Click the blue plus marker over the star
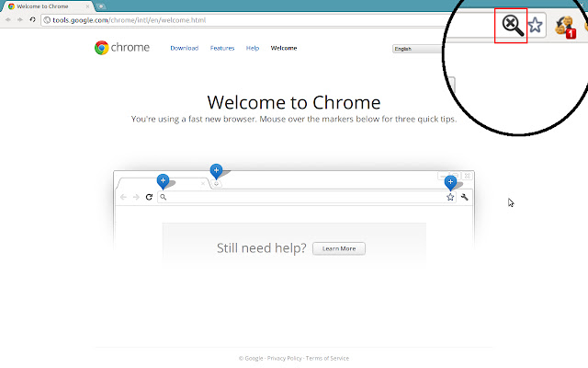Image resolution: width=588 pixels, height=368 pixels. (450, 183)
